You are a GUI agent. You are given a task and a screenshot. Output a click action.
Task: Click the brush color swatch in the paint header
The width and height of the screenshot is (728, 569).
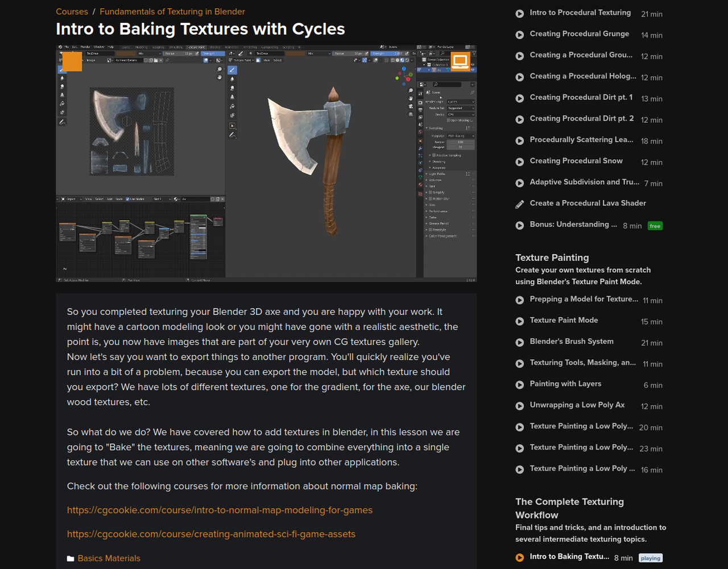[x=126, y=53]
